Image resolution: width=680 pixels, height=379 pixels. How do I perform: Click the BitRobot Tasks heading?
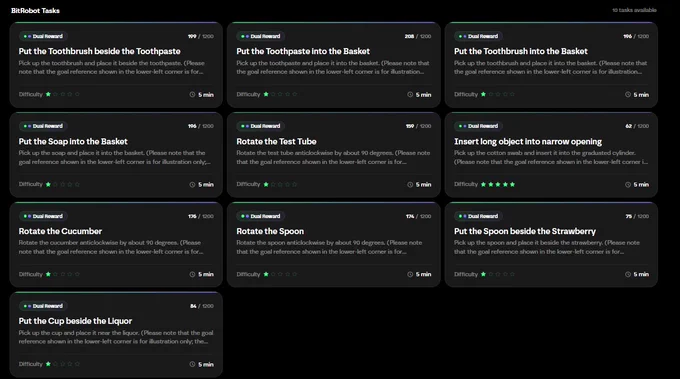(x=35, y=10)
